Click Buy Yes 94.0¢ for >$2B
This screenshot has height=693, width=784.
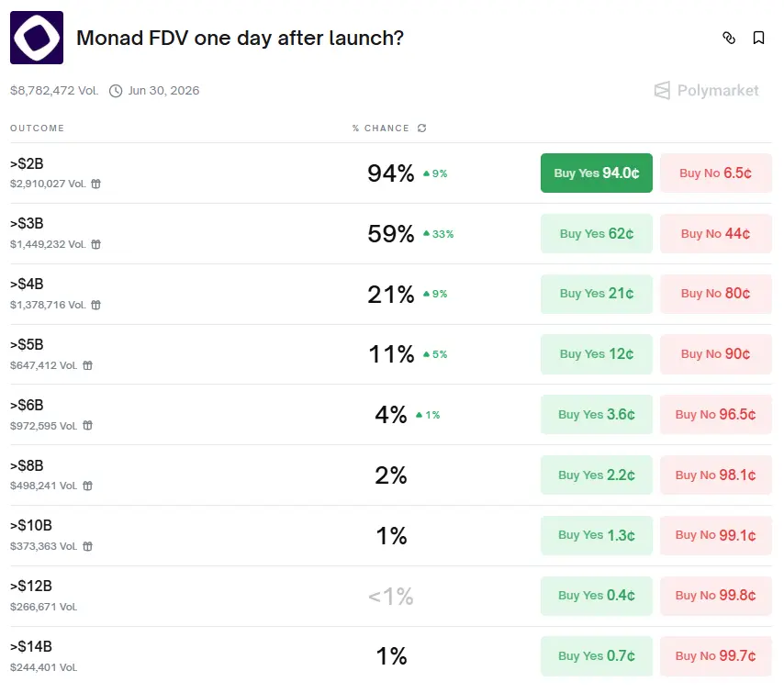tap(596, 173)
